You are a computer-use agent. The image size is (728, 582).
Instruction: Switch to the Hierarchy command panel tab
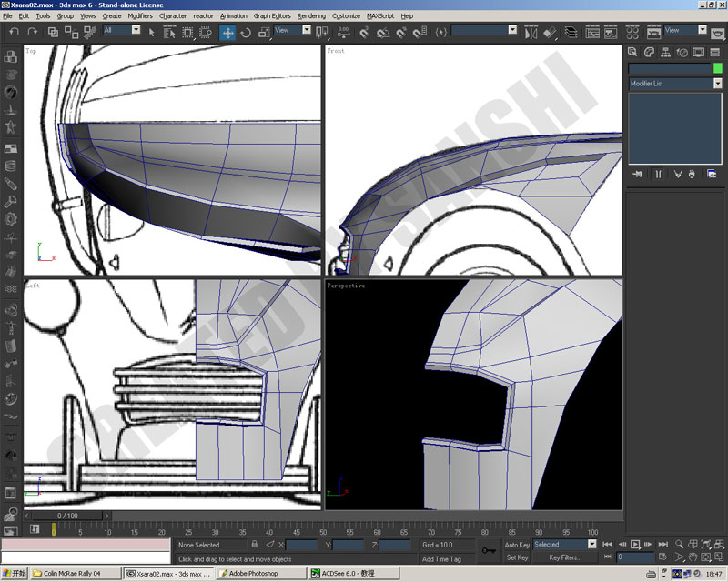665,52
